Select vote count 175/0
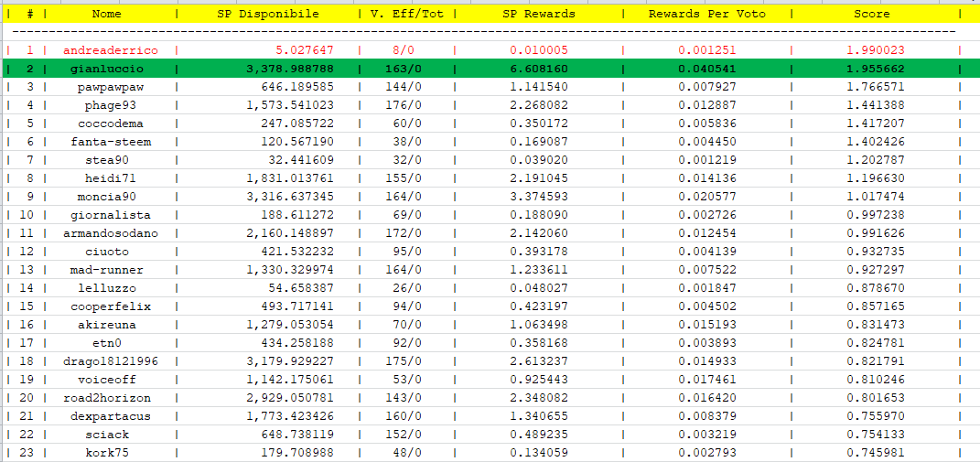Viewport: 980px width, 462px height. (x=404, y=362)
